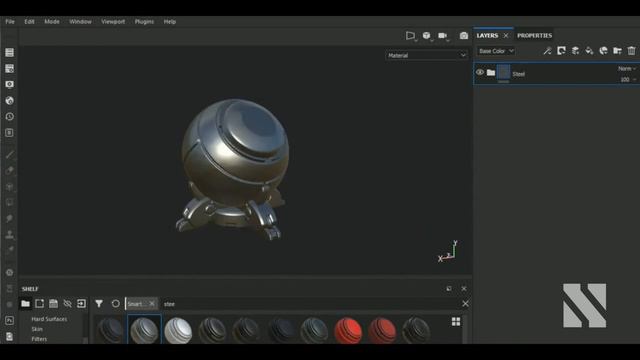Open the Help menu
Viewport: 640px width, 360px height.
[x=169, y=22]
